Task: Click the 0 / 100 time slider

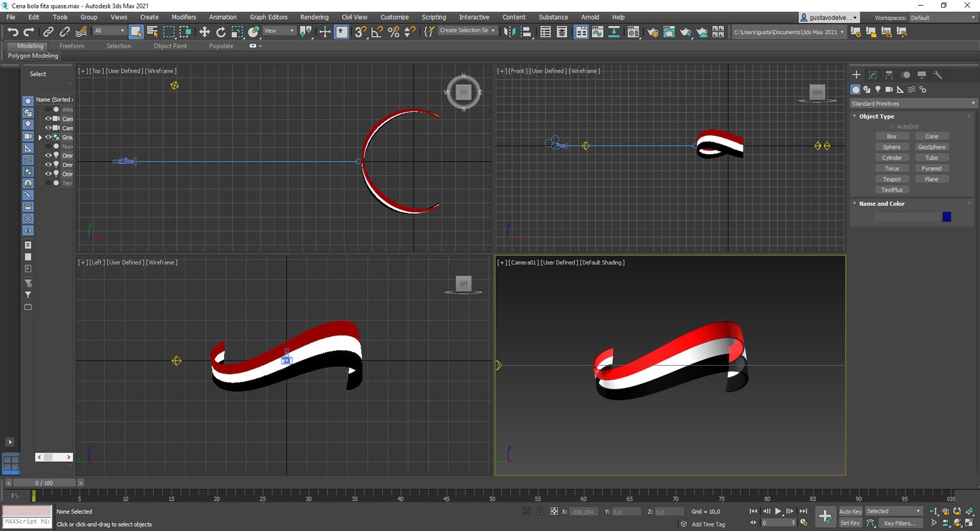Action: coord(44,483)
